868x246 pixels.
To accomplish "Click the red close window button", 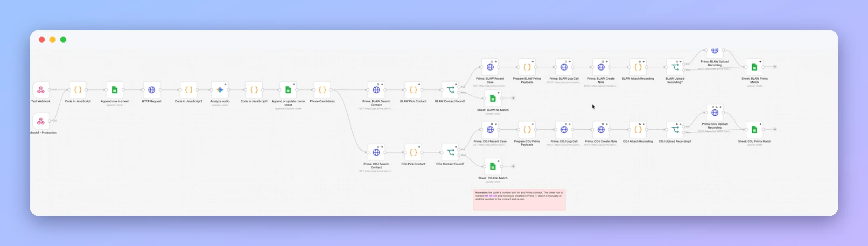I will pos(42,40).
